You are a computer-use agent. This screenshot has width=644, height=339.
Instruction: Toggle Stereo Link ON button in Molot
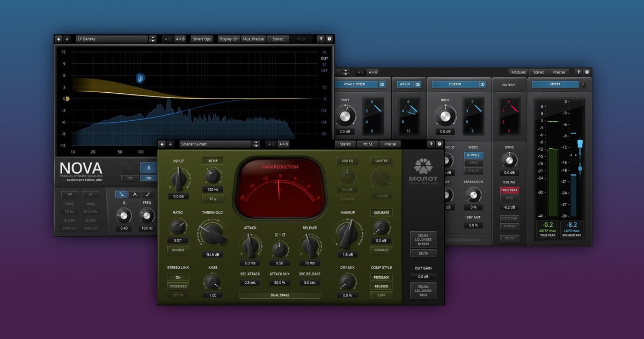click(x=178, y=277)
